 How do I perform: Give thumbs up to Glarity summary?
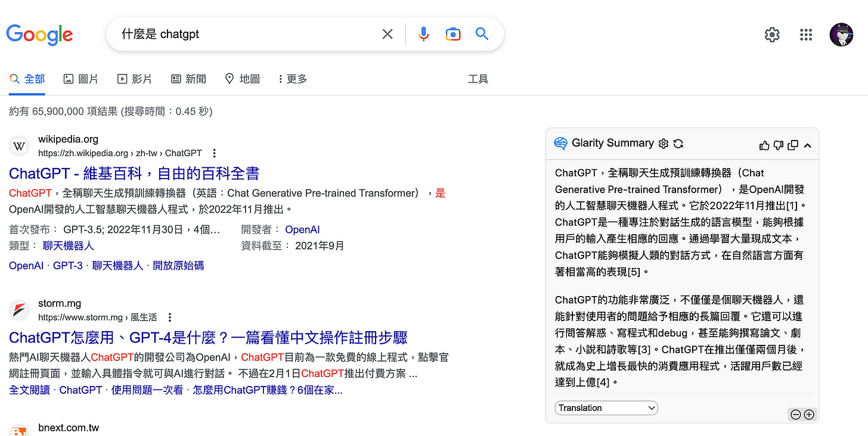[764, 145]
